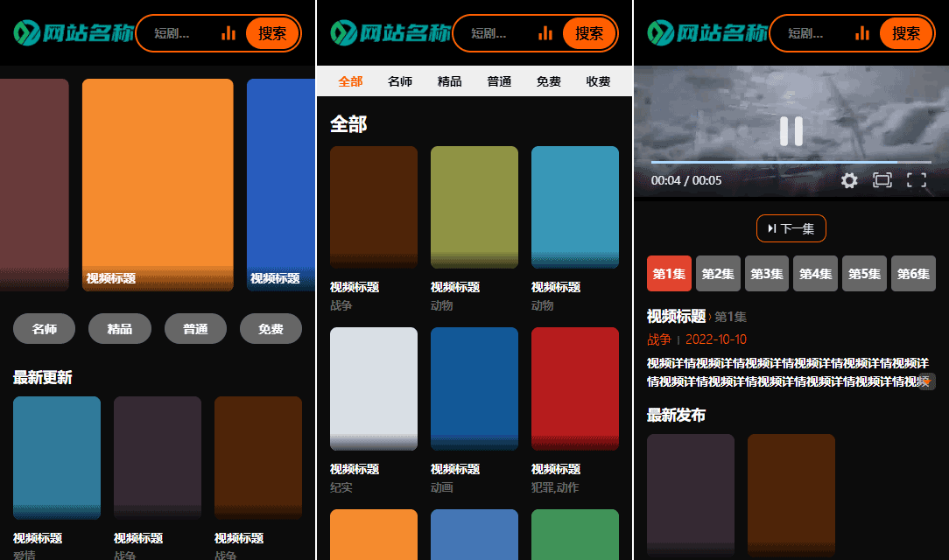Click the 最新发布 section heading
The image size is (949, 560).
tap(676, 415)
